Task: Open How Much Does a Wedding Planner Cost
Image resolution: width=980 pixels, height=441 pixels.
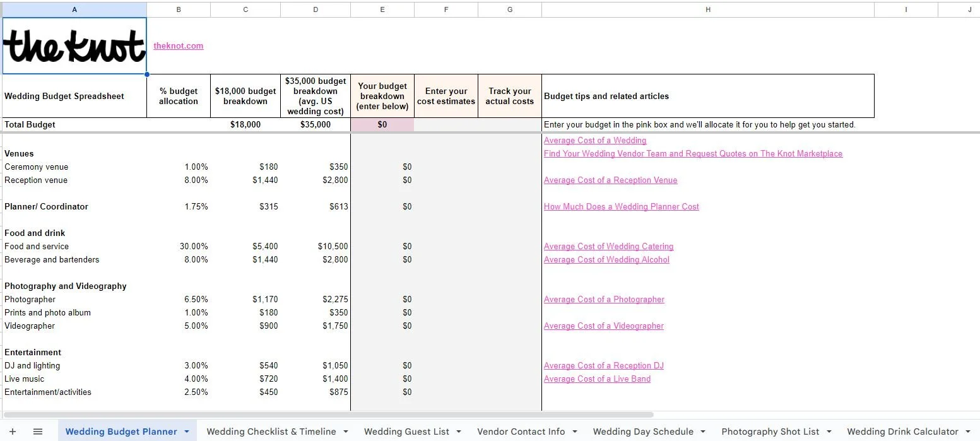Action: [621, 207]
